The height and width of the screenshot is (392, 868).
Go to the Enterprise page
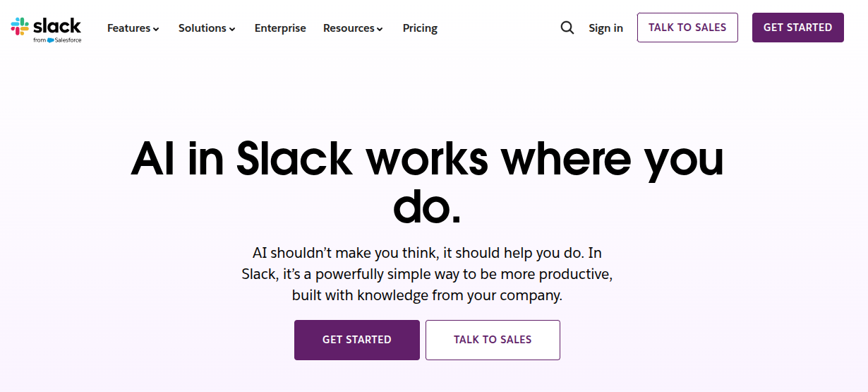[x=280, y=28]
